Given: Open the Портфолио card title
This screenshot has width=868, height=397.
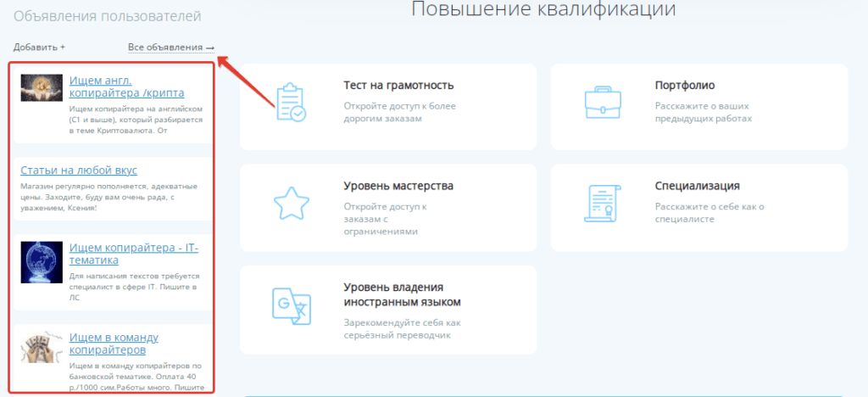Looking at the screenshot, I should [685, 86].
